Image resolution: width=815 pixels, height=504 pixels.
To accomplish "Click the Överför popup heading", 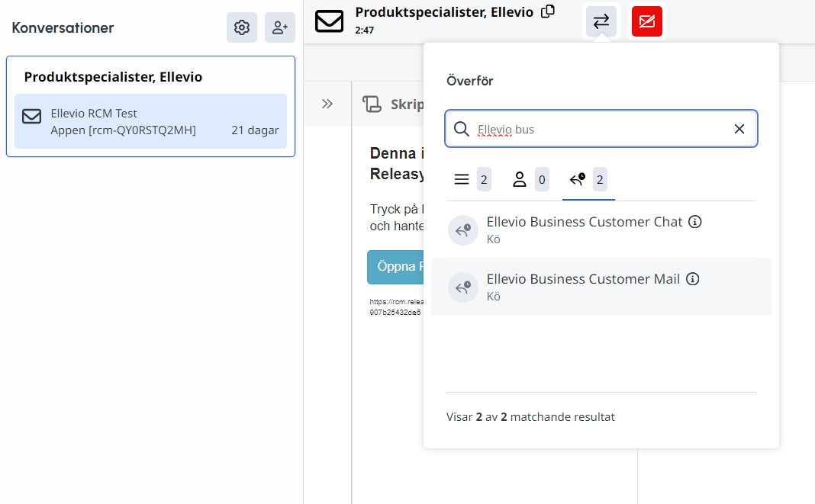I will (470, 81).
